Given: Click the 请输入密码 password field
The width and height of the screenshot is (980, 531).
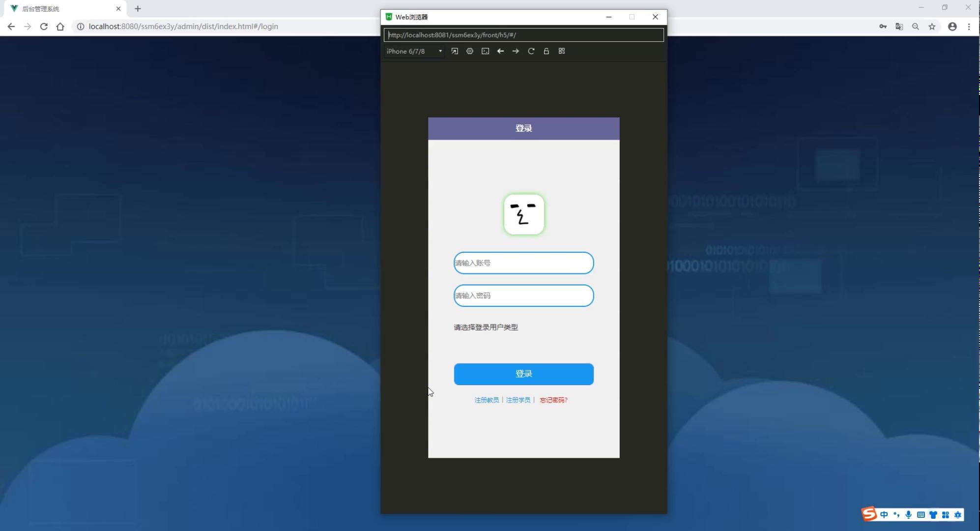Looking at the screenshot, I should coord(523,295).
